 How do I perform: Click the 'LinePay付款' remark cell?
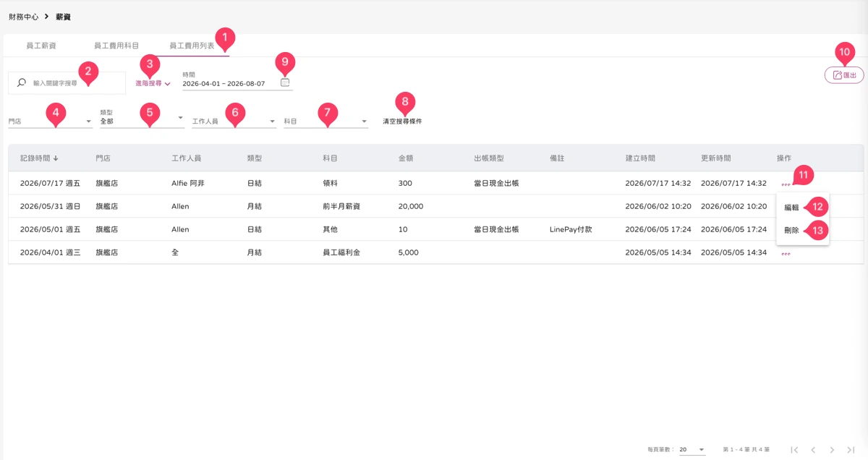571,230
